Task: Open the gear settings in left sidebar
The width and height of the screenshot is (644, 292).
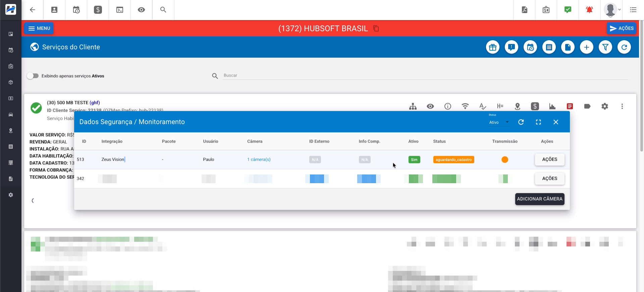Action: point(11,195)
